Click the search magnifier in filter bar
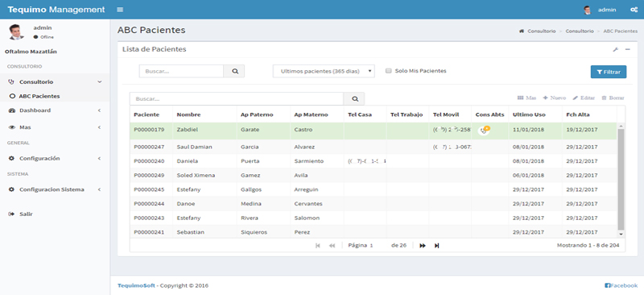 tap(234, 71)
